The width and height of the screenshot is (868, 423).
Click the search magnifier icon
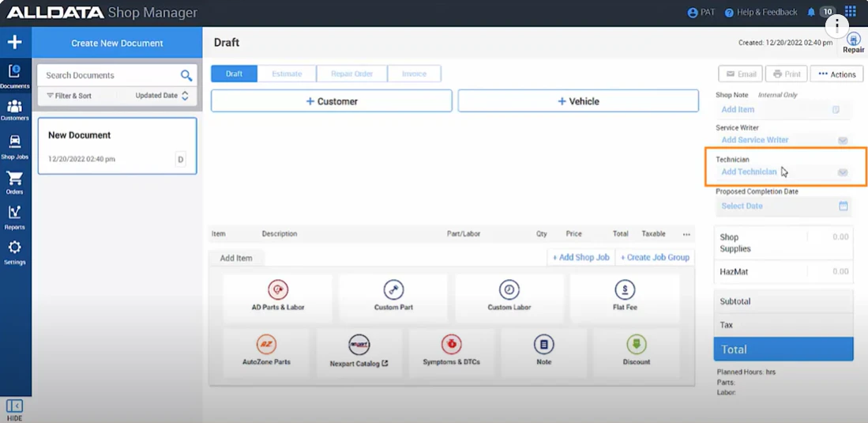click(186, 75)
